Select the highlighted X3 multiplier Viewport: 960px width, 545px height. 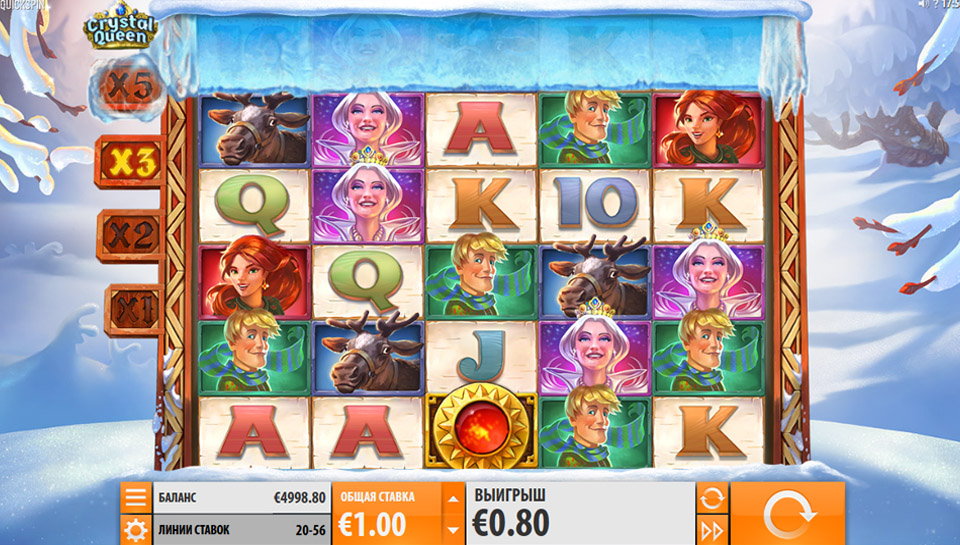[x=130, y=162]
